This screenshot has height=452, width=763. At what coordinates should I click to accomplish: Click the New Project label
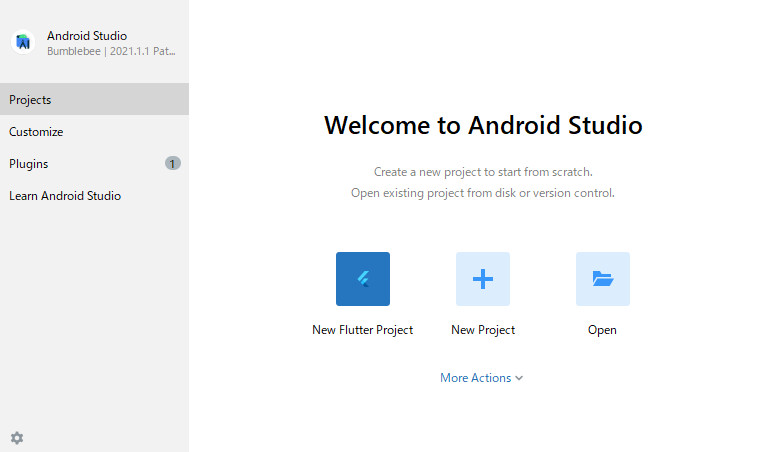point(483,330)
